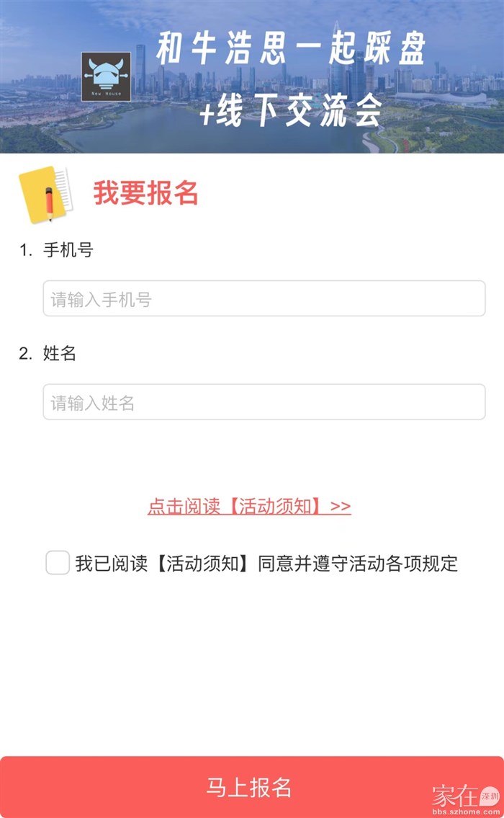
Task: Click the 手机号 field label
Action: [x=68, y=250]
